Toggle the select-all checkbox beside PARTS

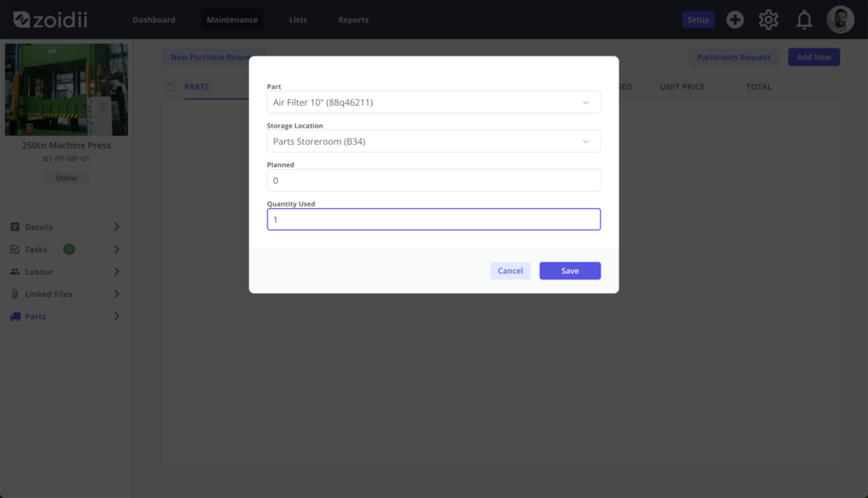171,87
